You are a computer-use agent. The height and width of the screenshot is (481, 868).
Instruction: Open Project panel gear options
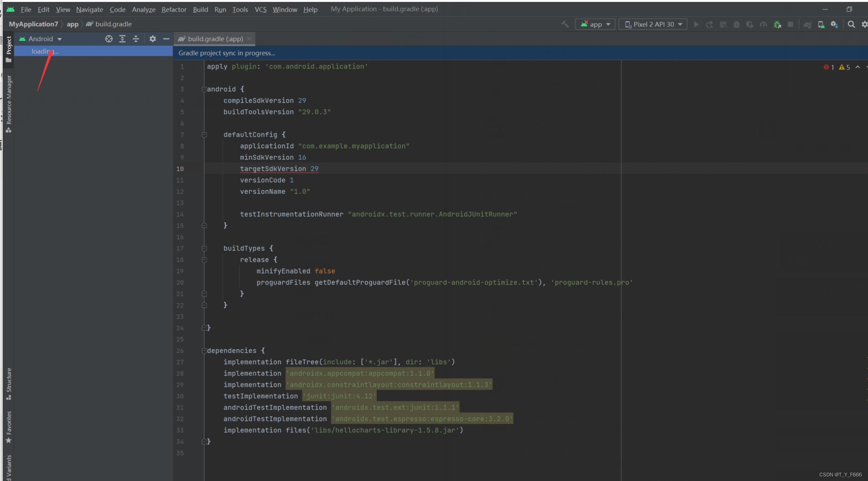coord(153,39)
